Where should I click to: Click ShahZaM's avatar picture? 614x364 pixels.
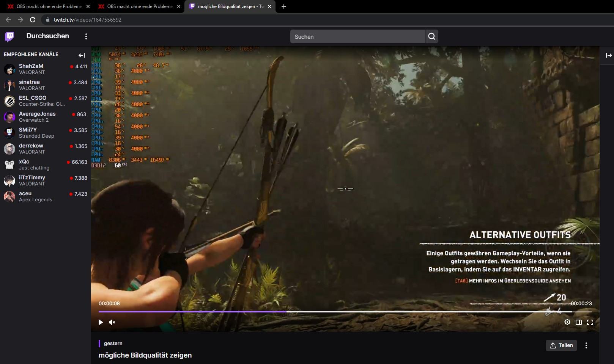[x=9, y=69]
